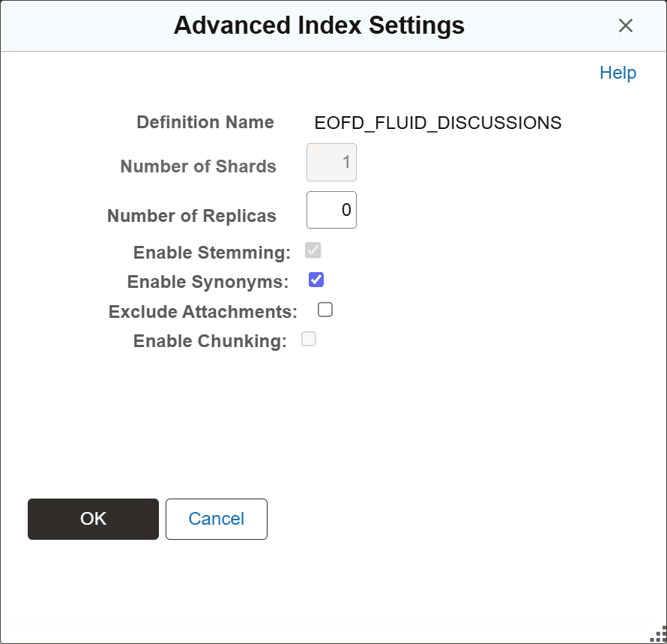Click the Number of Replicas label
This screenshot has height=644, width=667.
click(x=191, y=216)
